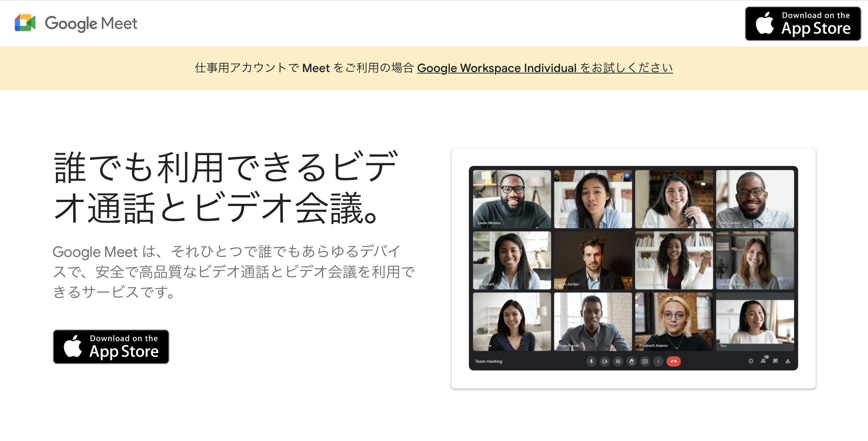Click the paragraph starting 'Google Meet は、'
This screenshot has height=441, width=868.
pyautogui.click(x=234, y=271)
